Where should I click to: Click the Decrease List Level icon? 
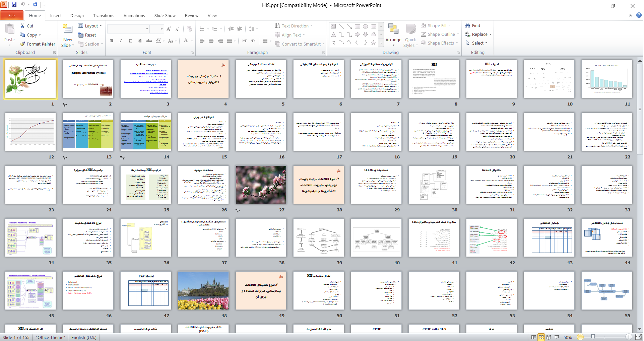point(231,29)
